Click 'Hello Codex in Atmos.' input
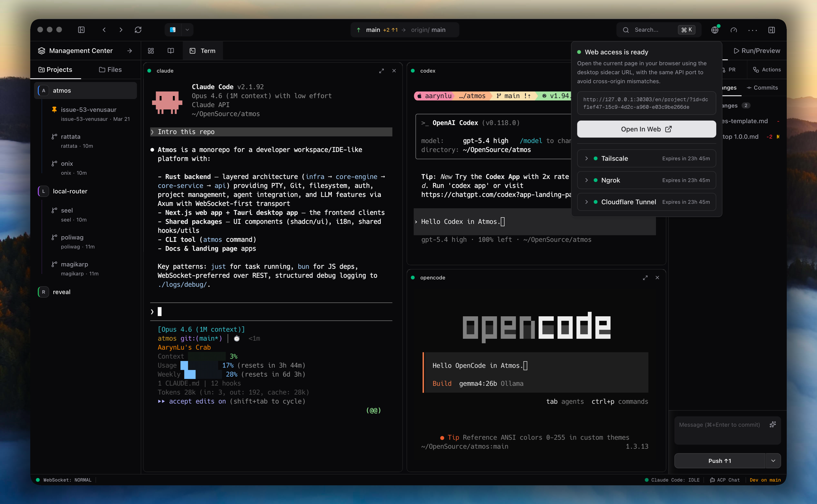Screen dimensions: 817x504 coord(535,222)
